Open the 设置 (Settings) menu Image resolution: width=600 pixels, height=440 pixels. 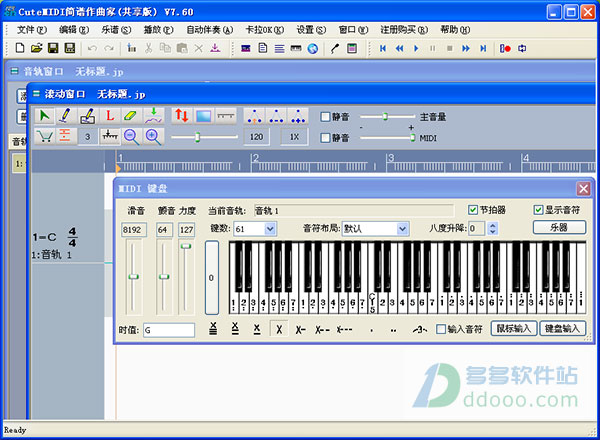(x=311, y=29)
